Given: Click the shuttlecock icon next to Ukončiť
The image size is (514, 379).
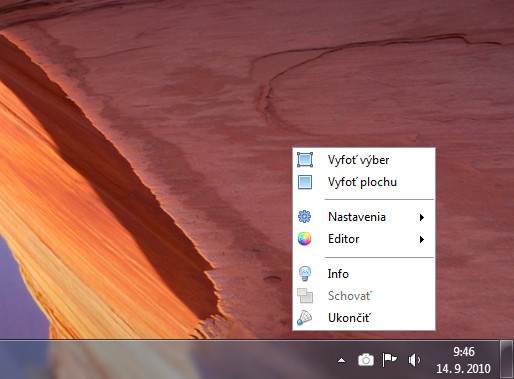Looking at the screenshot, I should (304, 318).
